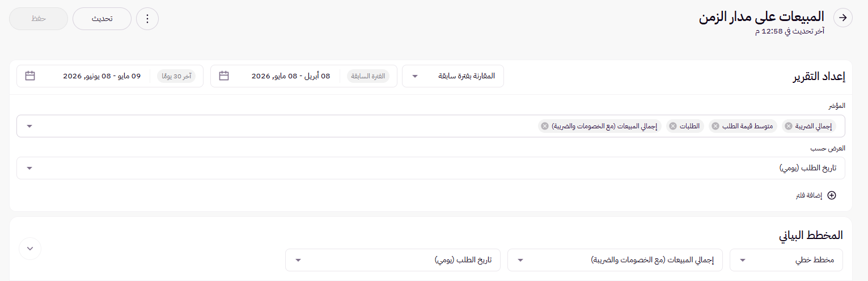Click the المخطط البياني heading text
The width and height of the screenshot is (868, 281).
810,234
